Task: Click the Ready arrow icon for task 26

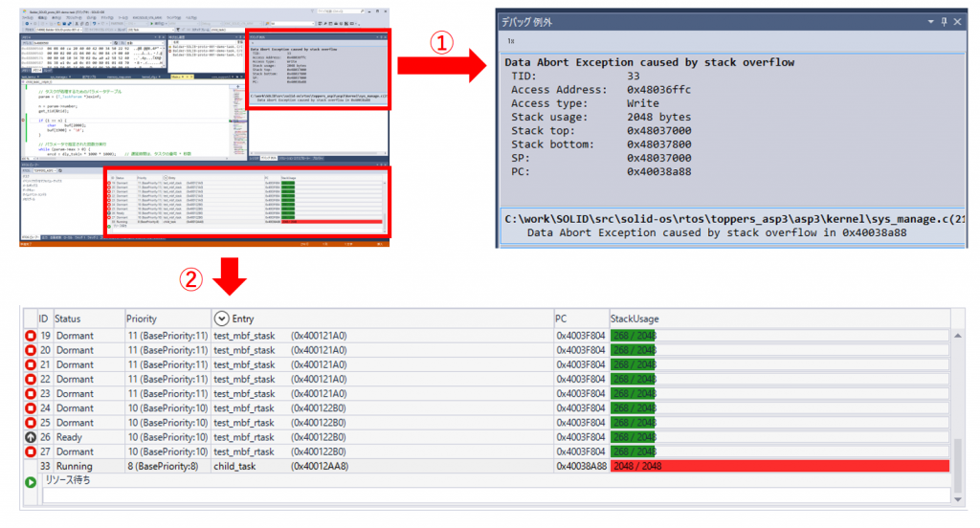Action: click(30, 436)
